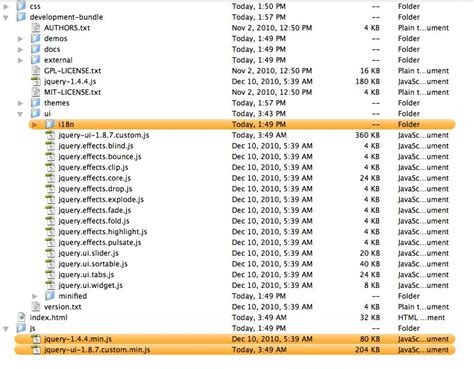Click the jquery-ui-1.8.7.custom.js file icon
The height and width of the screenshot is (369, 474).
[x=50, y=135]
